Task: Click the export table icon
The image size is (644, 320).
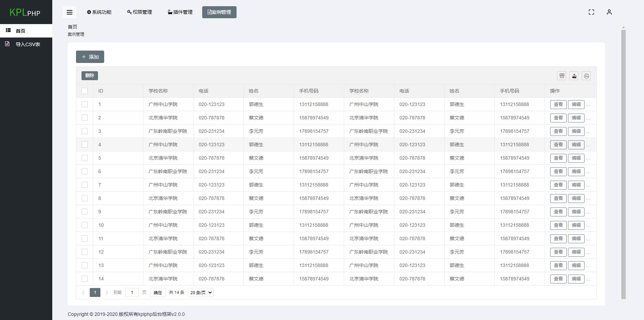Action: pos(574,76)
